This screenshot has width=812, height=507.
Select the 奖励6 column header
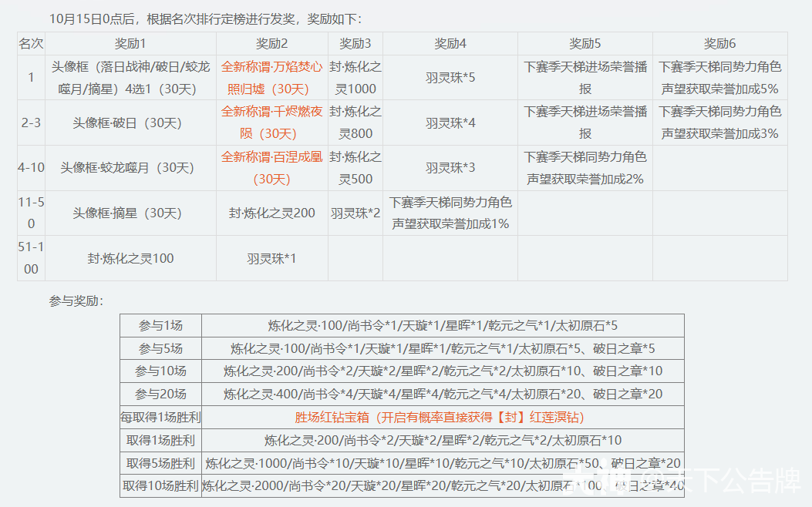tap(719, 44)
